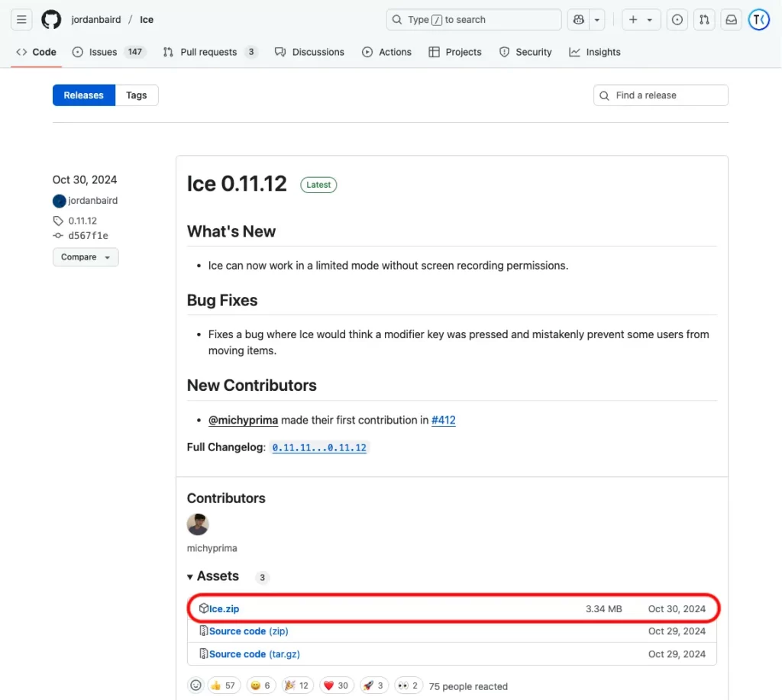The height and width of the screenshot is (700, 782).
Task: Click the package icon beside Ice.zip
Action: click(x=203, y=608)
